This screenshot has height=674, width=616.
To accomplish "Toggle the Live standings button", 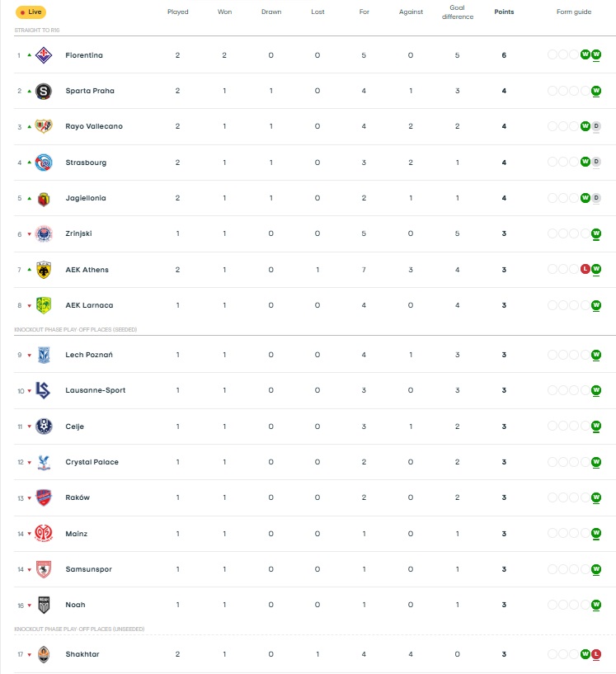I will [31, 12].
